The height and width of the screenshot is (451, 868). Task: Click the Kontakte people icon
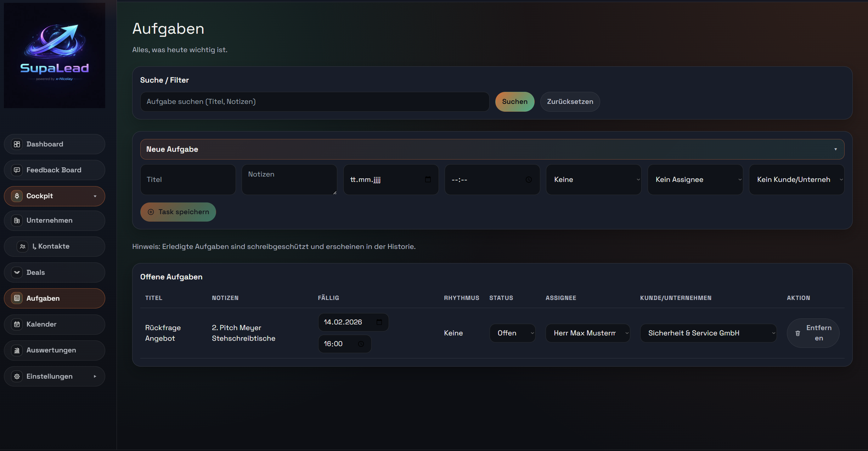point(23,246)
